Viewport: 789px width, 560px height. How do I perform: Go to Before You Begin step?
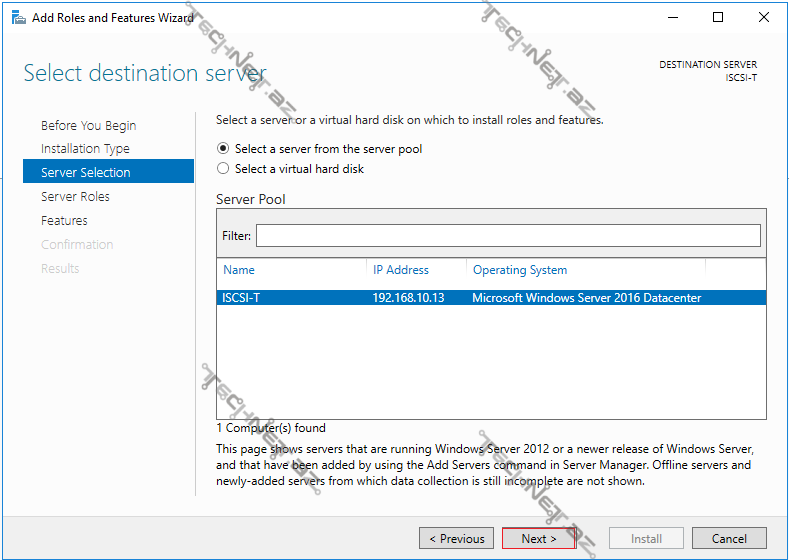(88, 126)
